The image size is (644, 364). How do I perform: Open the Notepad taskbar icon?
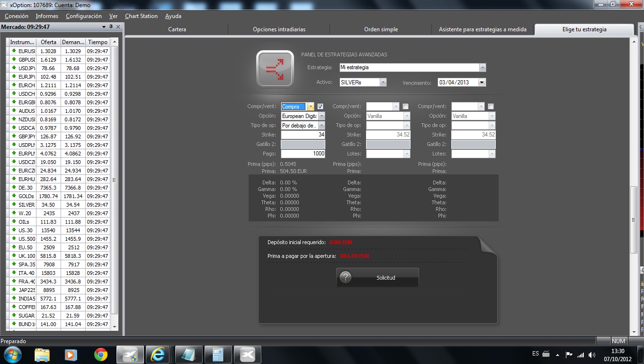point(188,355)
